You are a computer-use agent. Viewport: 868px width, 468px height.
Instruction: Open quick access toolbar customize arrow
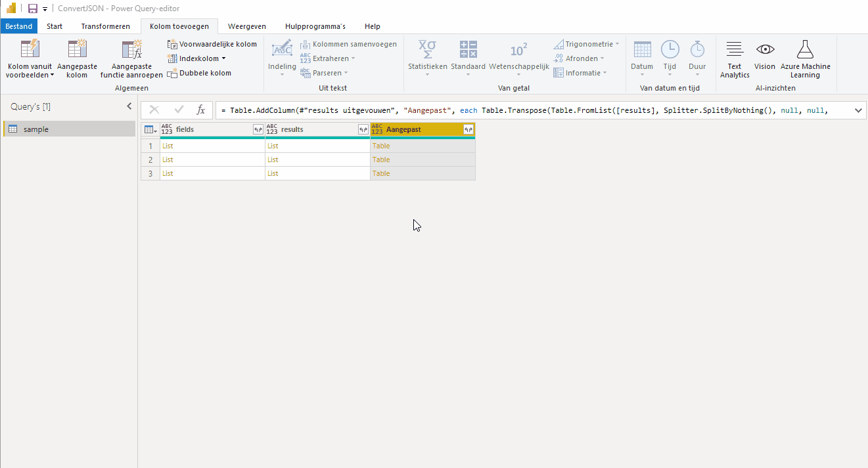[45, 9]
